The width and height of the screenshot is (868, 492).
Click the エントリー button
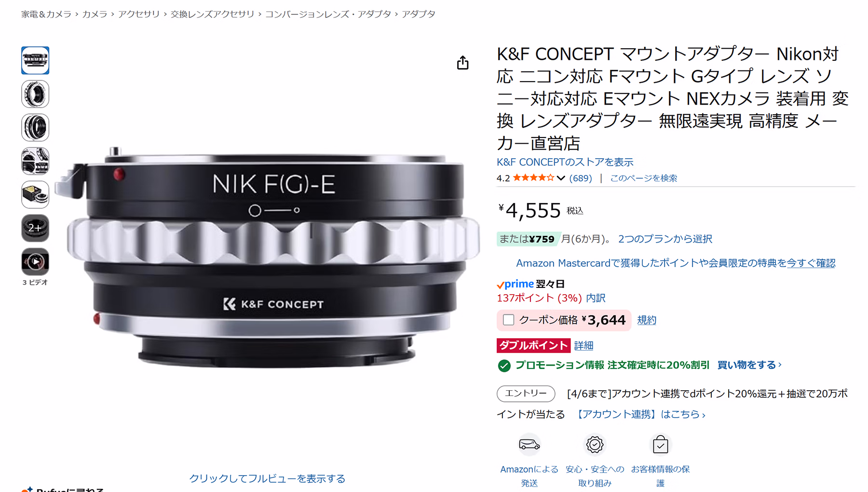(x=526, y=394)
